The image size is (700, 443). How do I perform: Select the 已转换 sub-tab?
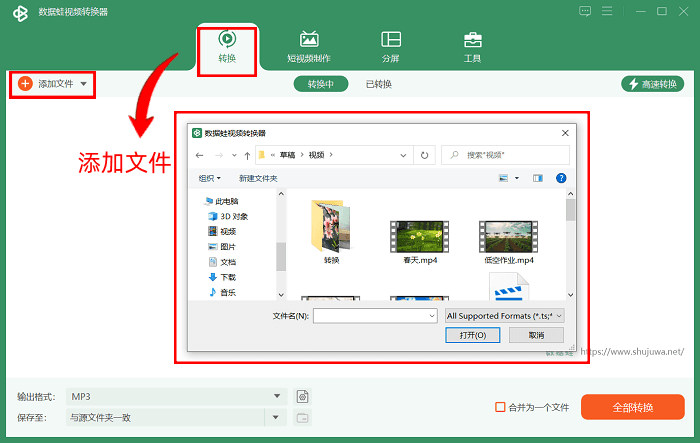(379, 84)
